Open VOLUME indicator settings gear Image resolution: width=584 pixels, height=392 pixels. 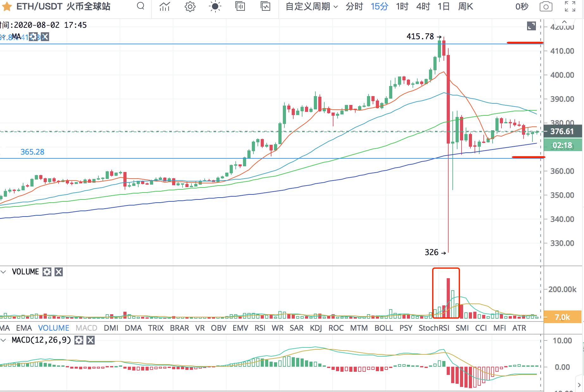47,272
